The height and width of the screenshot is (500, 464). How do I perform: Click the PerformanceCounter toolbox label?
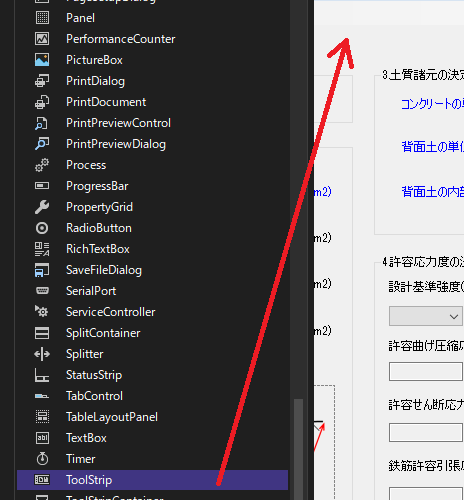click(121, 39)
